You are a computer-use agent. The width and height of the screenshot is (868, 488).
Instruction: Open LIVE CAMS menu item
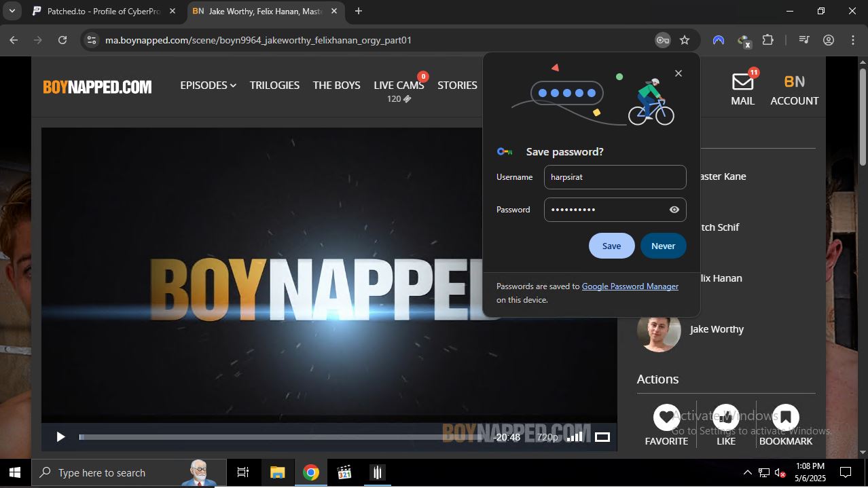pos(399,85)
